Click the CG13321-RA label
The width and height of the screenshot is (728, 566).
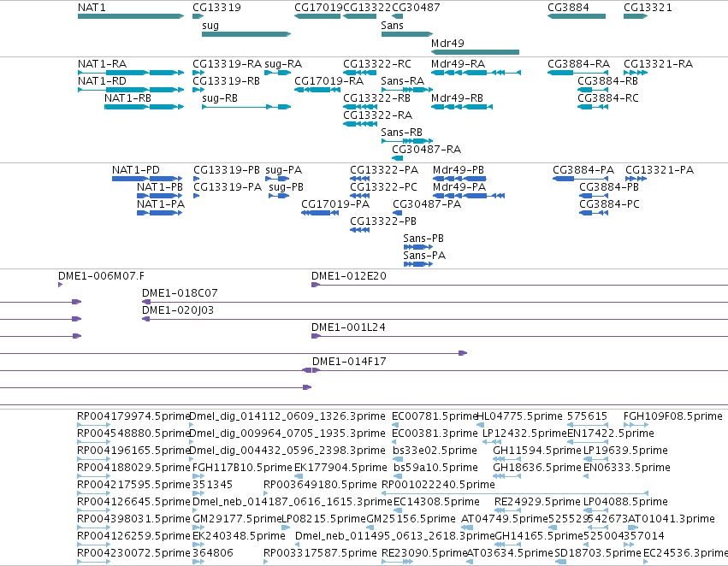click(659, 64)
